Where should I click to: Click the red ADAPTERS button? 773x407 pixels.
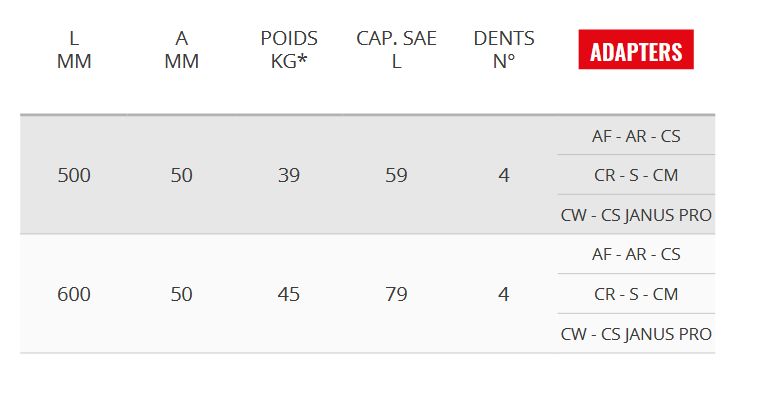pyautogui.click(x=636, y=50)
